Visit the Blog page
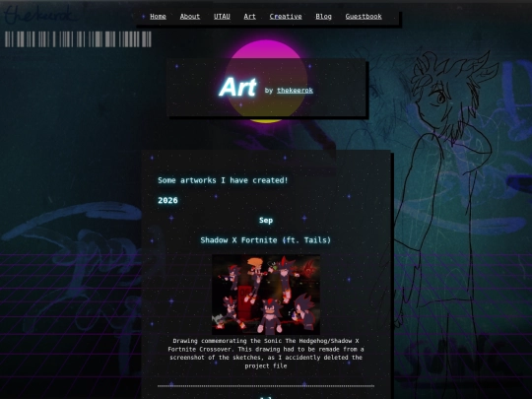 pos(323,17)
